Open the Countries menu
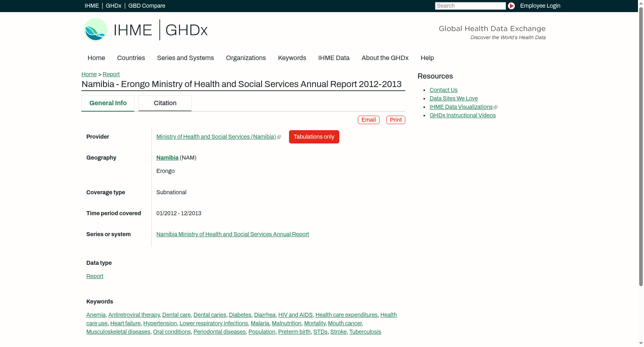 (x=131, y=58)
